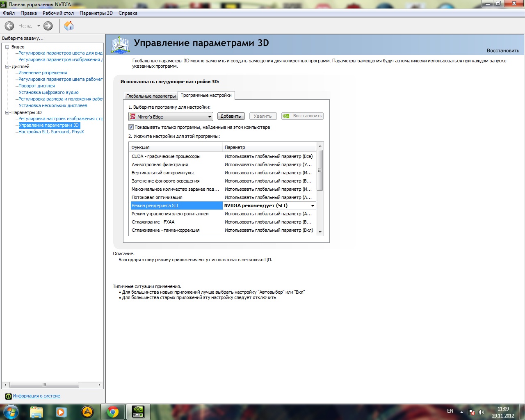The width and height of the screenshot is (525, 420).
Task: Click the Forward arrow icon in toolbar
Action: point(48,26)
